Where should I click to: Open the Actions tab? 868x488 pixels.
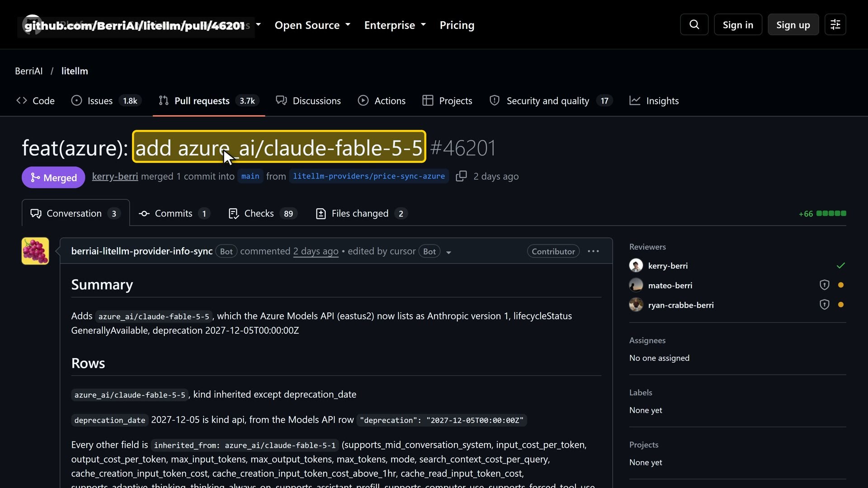[382, 101]
